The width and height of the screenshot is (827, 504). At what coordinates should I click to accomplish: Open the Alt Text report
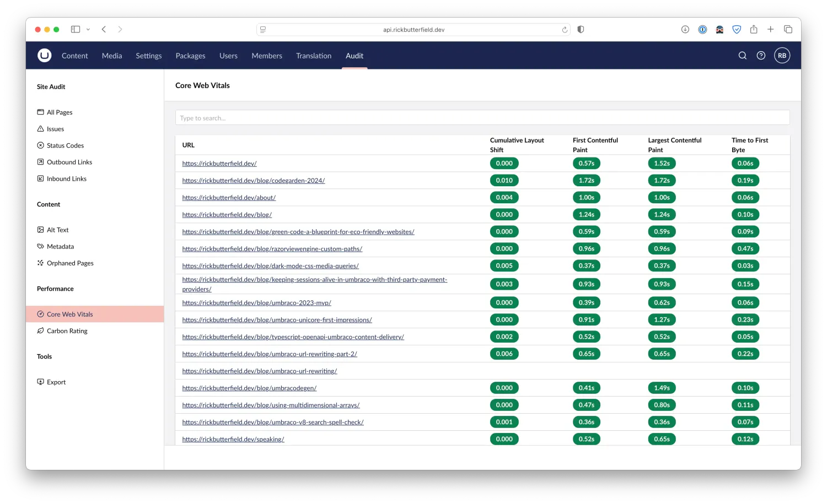click(58, 230)
